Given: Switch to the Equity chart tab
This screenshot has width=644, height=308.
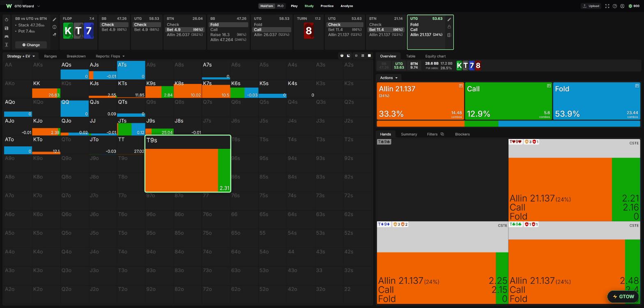Looking at the screenshot, I should (x=435, y=56).
